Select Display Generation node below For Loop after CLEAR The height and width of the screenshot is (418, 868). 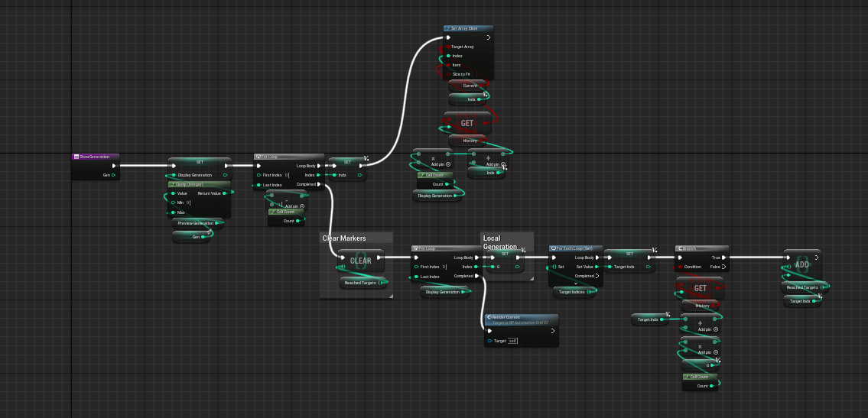(x=445, y=292)
